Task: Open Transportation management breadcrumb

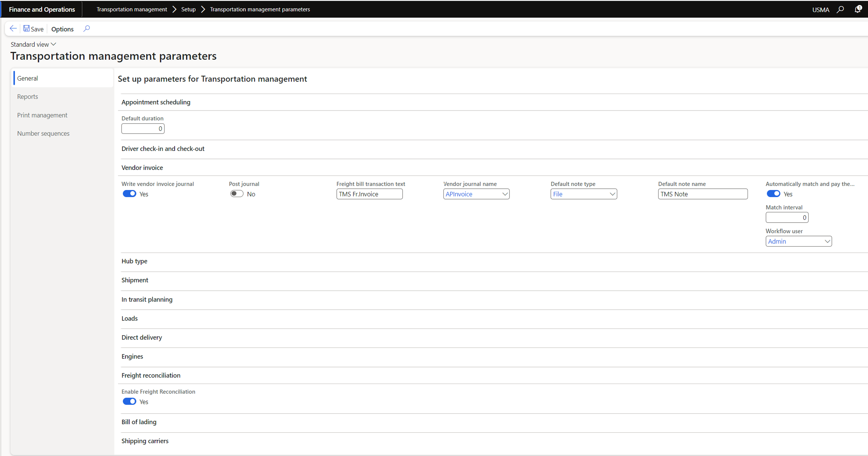Action: [132, 9]
